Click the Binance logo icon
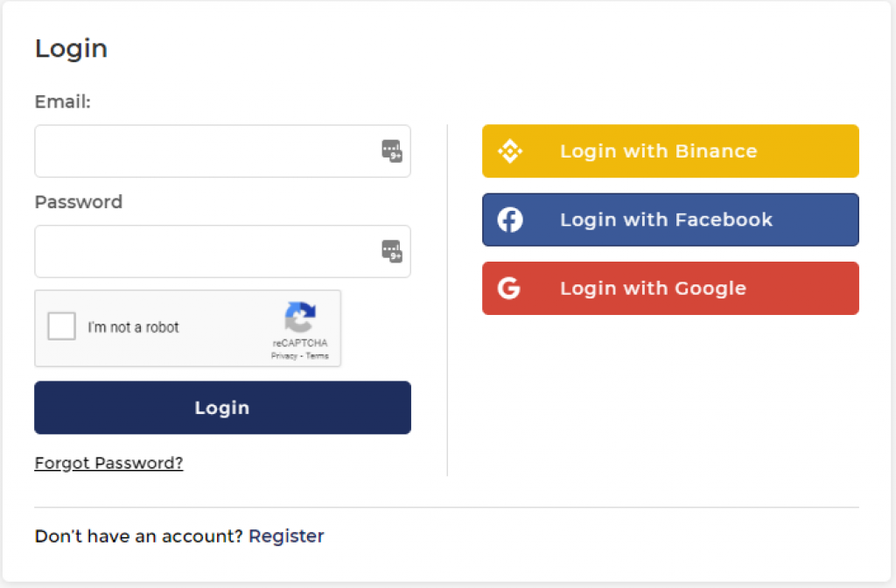Image resolution: width=896 pixels, height=588 pixels. (510, 151)
